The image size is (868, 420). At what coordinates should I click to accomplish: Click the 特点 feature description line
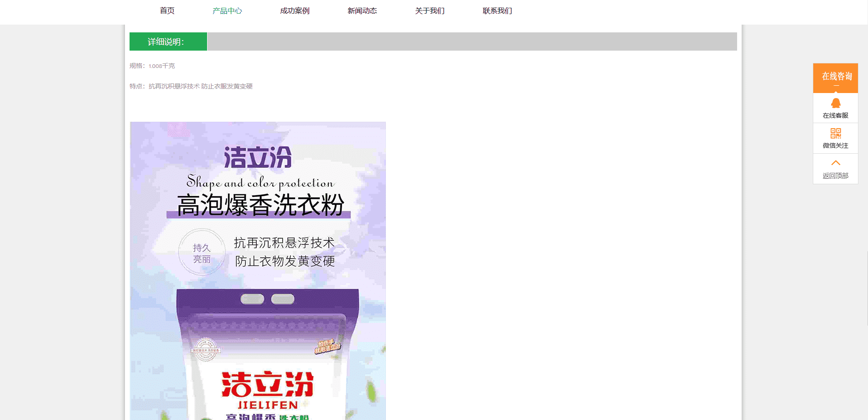pos(191,86)
